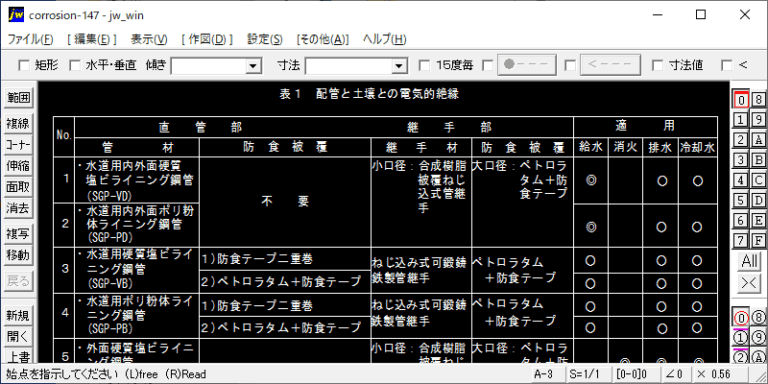This screenshot has width=768, height=384.
Task: Switch to layer 3 button
Action: (x=741, y=160)
